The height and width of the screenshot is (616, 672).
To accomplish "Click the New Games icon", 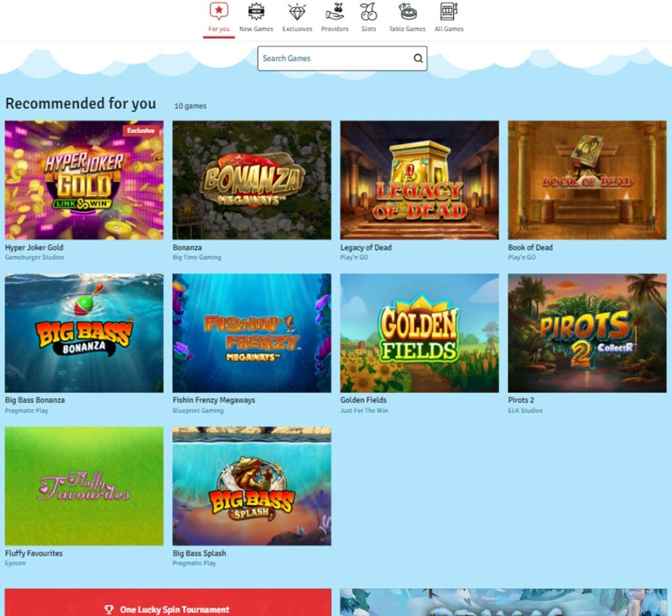I will 256,12.
